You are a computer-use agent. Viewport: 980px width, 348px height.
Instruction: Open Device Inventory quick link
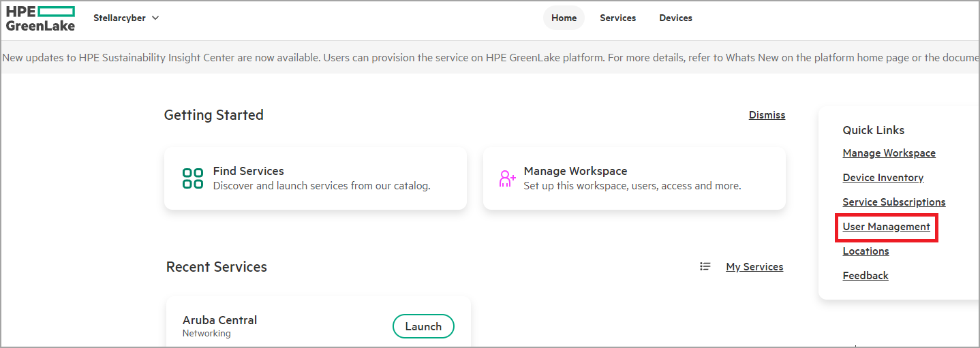click(x=883, y=178)
